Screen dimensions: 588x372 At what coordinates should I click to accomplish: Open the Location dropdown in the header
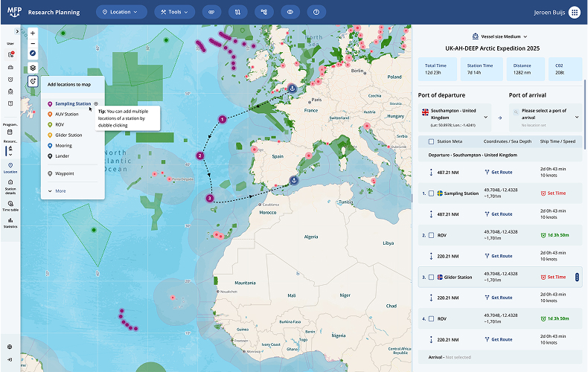coord(120,12)
